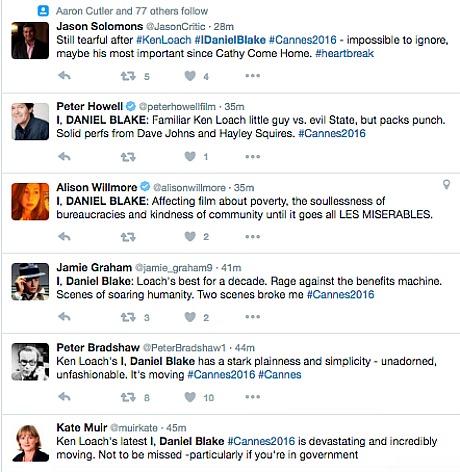
Task: Visit @peterhowellfilm handle link
Action: (x=177, y=107)
